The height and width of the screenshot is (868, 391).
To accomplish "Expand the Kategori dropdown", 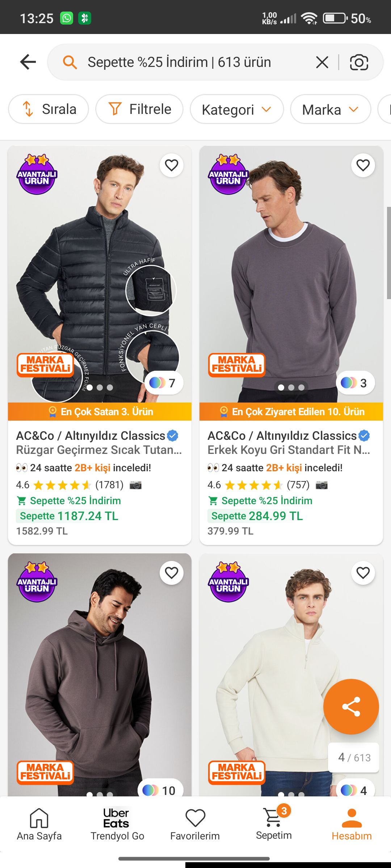I will (x=237, y=109).
